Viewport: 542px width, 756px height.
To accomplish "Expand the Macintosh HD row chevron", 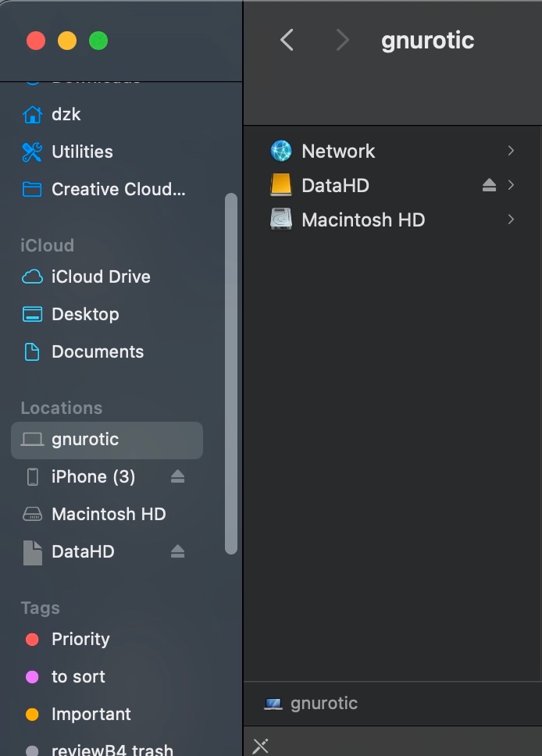I will click(511, 219).
